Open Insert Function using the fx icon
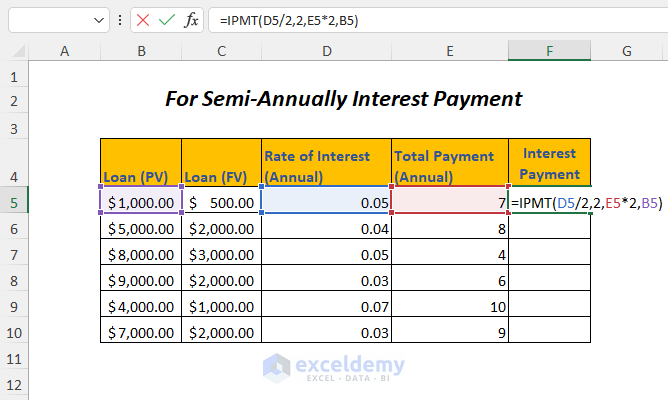 click(191, 20)
